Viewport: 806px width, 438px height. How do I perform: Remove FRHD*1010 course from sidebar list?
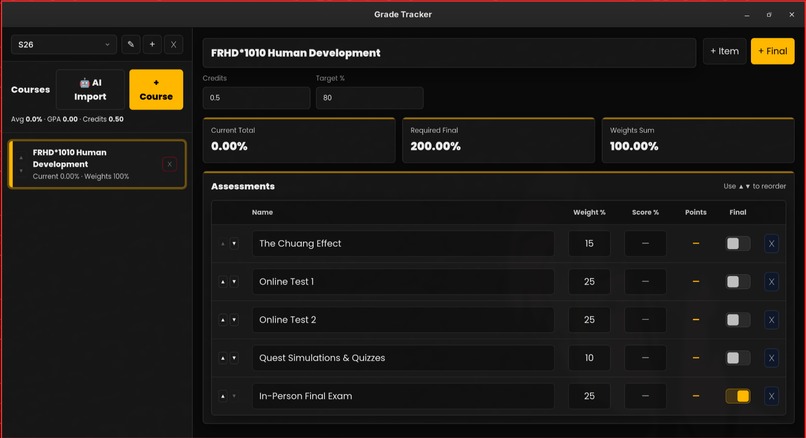tap(169, 164)
